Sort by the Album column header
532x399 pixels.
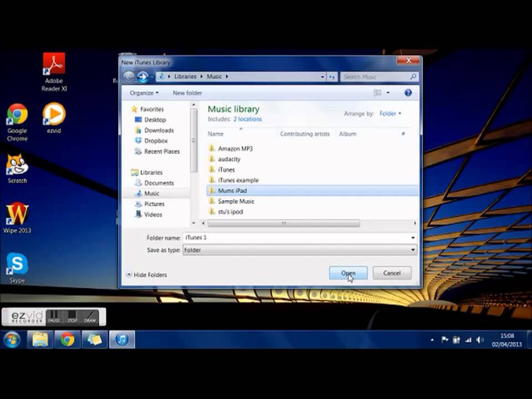pyautogui.click(x=347, y=134)
